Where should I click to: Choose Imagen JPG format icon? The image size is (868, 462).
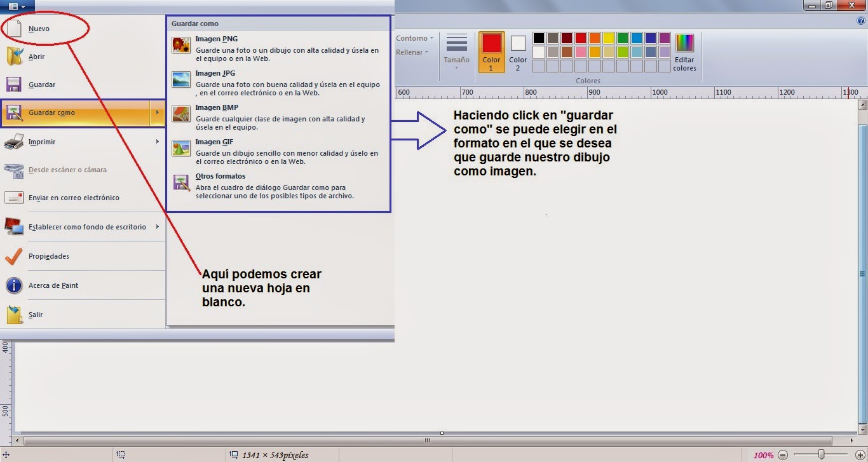[181, 79]
